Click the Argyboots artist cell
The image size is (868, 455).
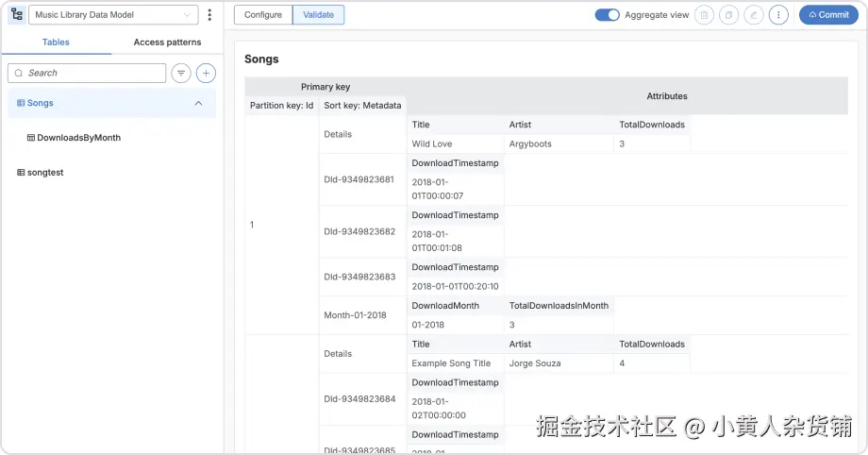click(x=559, y=144)
